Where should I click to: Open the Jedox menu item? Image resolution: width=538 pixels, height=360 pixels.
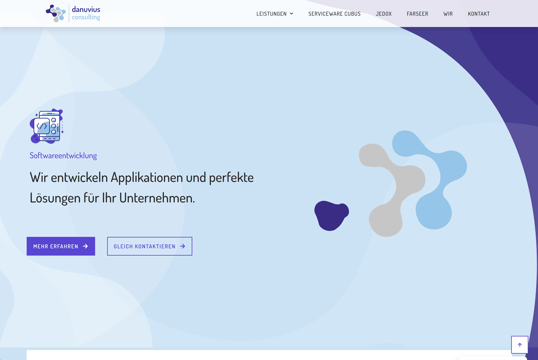point(384,14)
